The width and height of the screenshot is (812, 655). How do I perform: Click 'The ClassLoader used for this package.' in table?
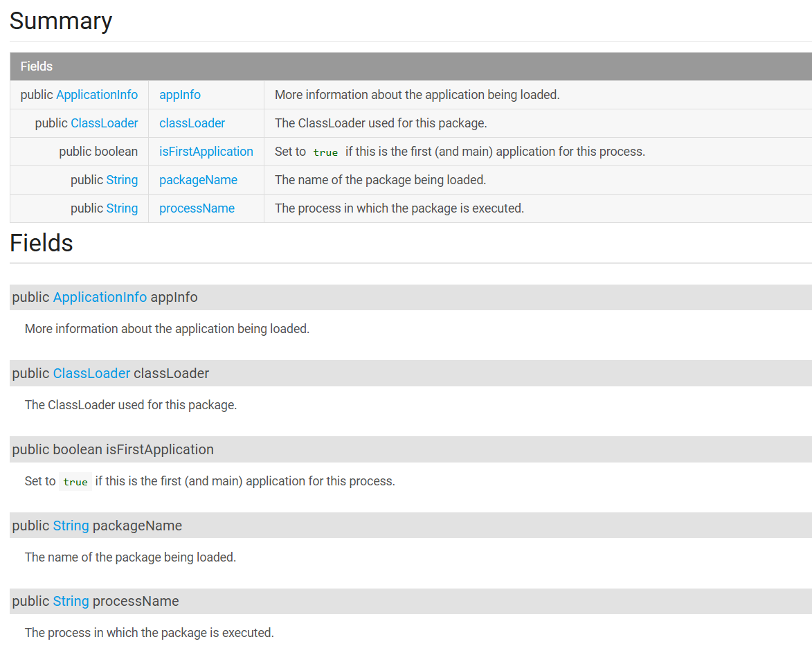(x=381, y=123)
